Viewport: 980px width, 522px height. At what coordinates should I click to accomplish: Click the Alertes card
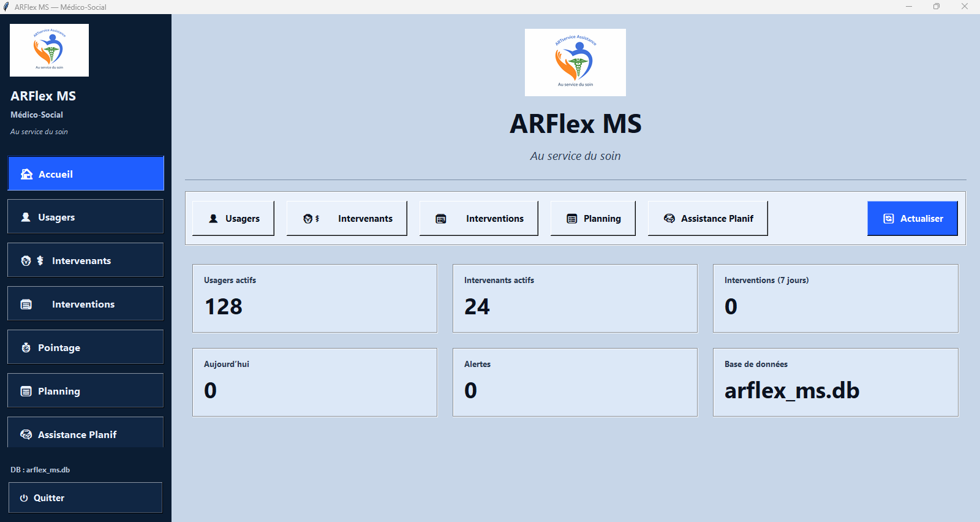[x=575, y=382]
